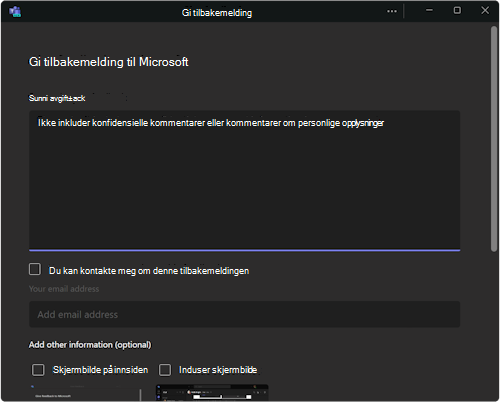Click the 'Sunni avgift±ack' label
The image size is (500, 402).
coord(57,98)
